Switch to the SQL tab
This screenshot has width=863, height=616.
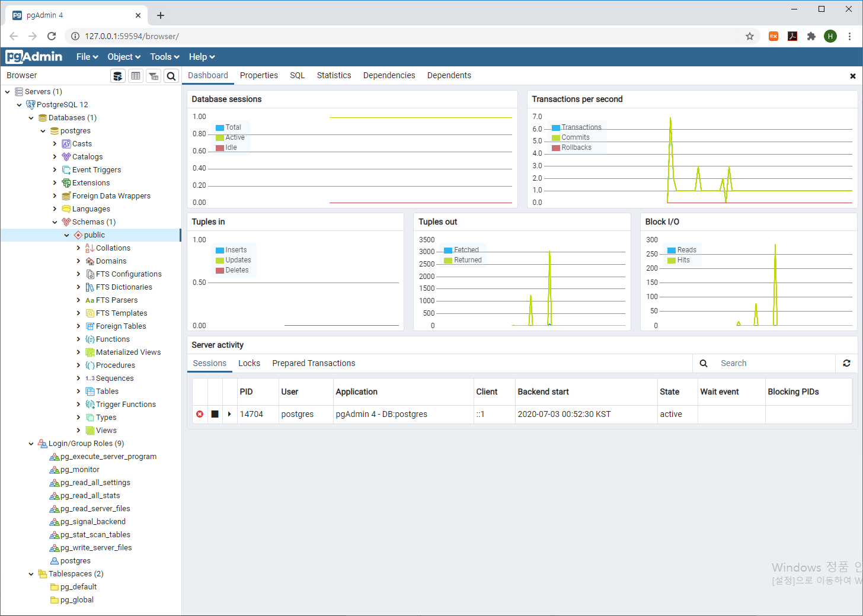298,75
